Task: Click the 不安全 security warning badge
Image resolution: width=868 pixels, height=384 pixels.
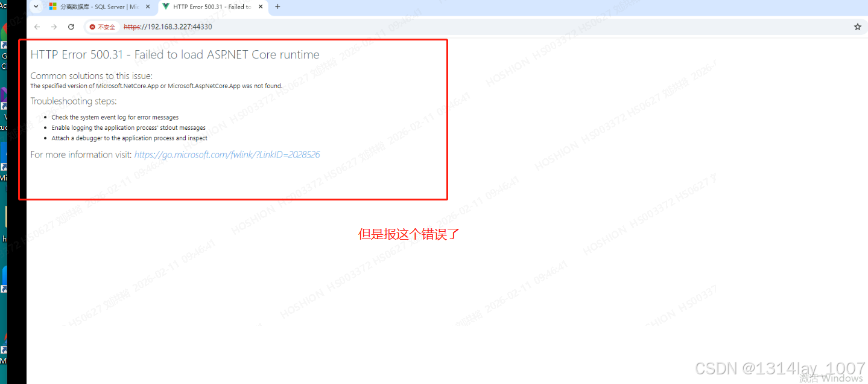Action: (102, 27)
